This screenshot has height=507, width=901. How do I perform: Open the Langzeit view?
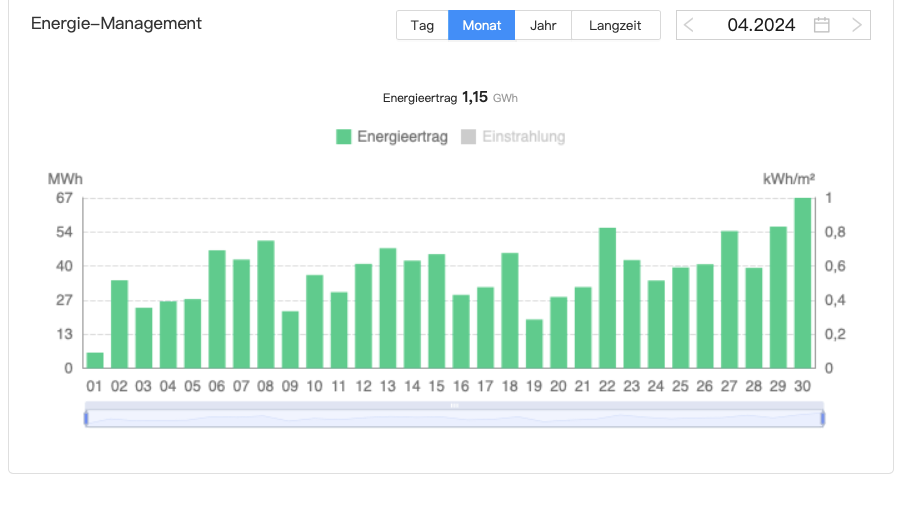pos(615,25)
